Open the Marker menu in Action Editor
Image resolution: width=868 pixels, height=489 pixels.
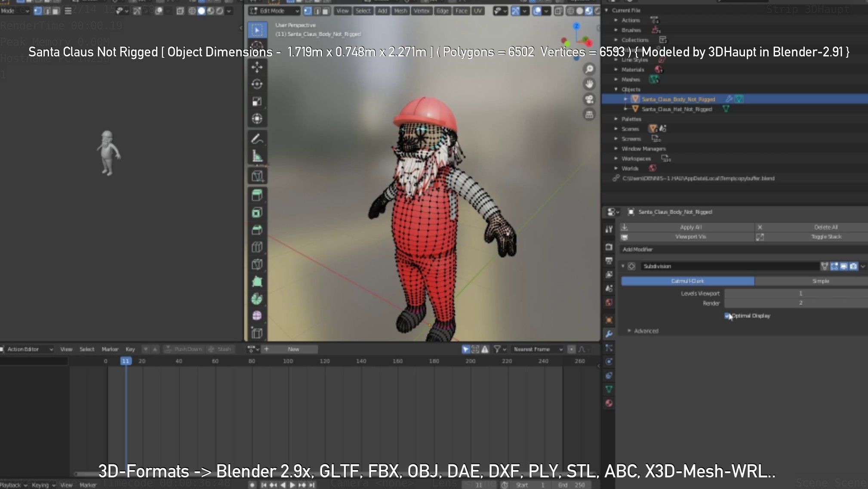point(110,350)
